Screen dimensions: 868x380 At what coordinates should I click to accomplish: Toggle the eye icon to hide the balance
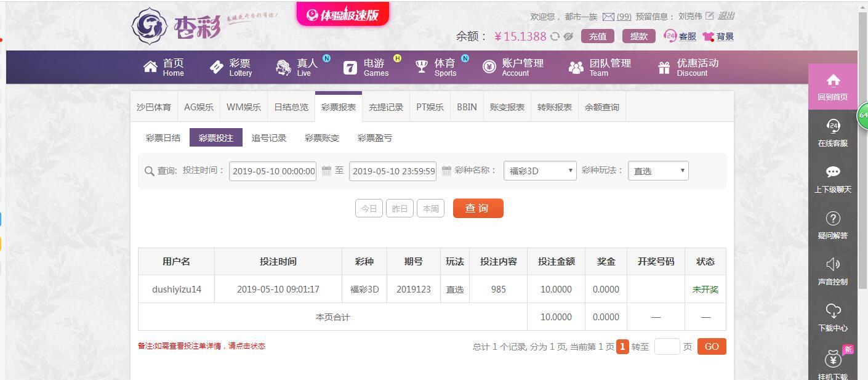568,36
